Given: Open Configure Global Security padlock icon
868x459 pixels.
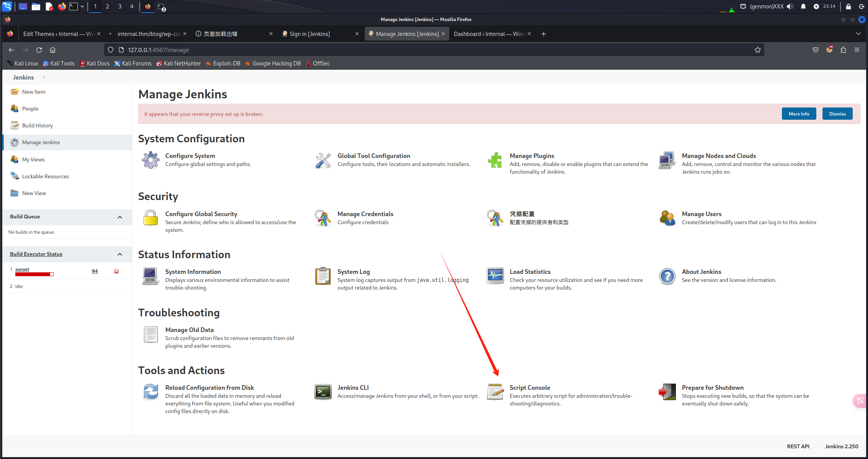Looking at the screenshot, I should click(x=150, y=218).
